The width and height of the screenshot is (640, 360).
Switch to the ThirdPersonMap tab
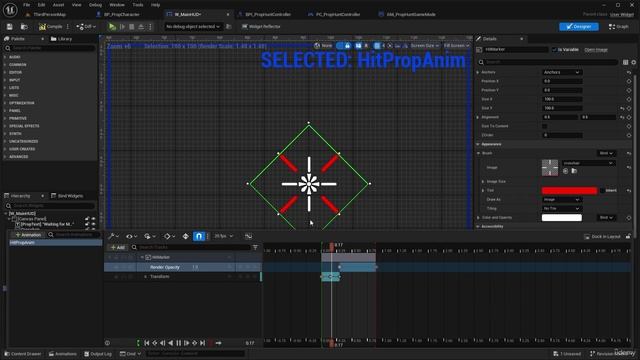click(49, 14)
